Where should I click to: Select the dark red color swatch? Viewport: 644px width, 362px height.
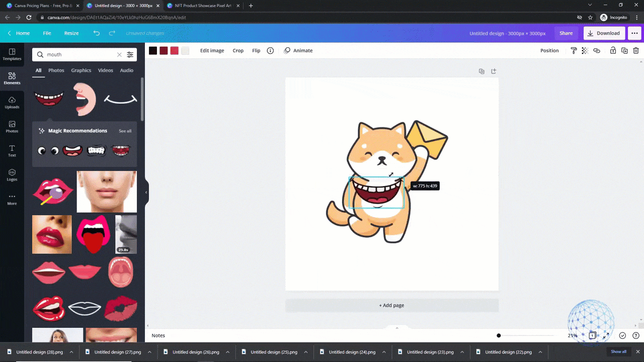[x=164, y=51]
